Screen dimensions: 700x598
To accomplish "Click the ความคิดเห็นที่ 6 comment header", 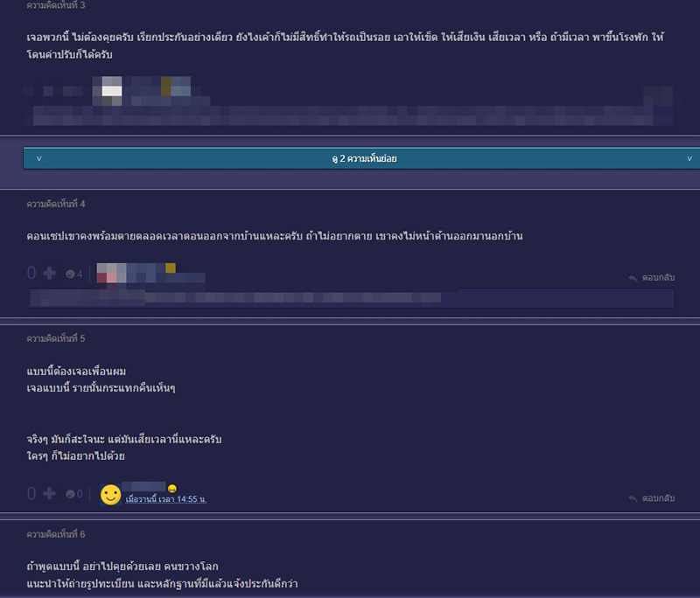I will point(55,533).
